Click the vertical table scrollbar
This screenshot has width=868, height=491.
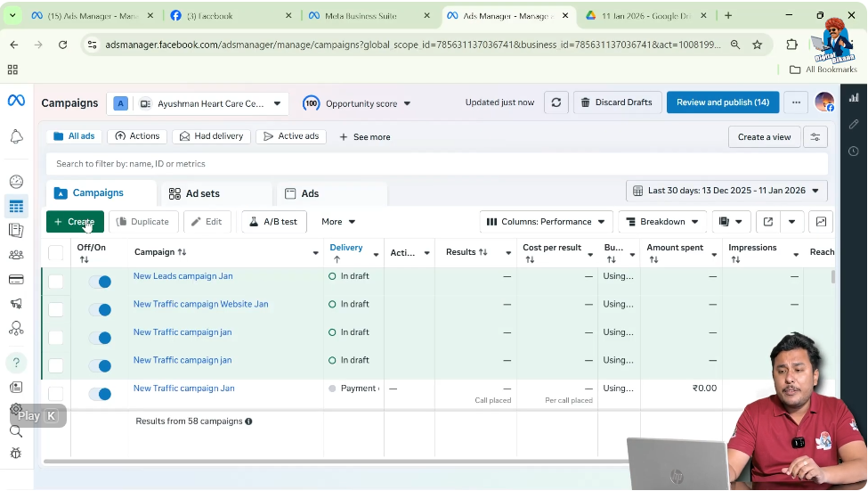pyautogui.click(x=832, y=276)
